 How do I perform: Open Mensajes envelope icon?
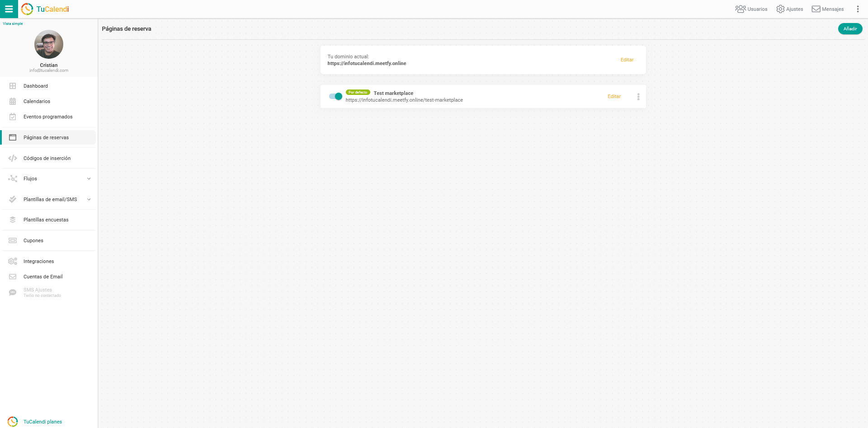(x=816, y=9)
